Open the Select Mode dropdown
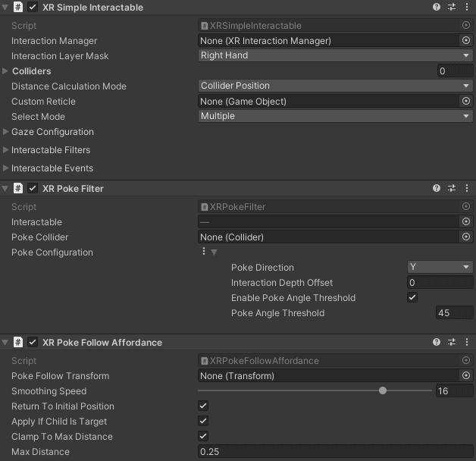This screenshot has height=461, width=476. (x=334, y=116)
